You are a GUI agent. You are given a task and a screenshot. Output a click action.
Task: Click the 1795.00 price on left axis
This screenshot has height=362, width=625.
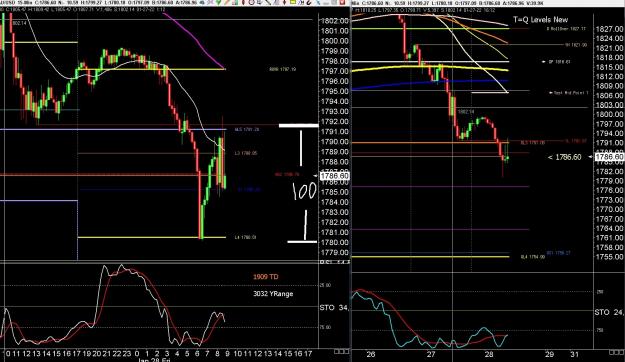(x=335, y=91)
